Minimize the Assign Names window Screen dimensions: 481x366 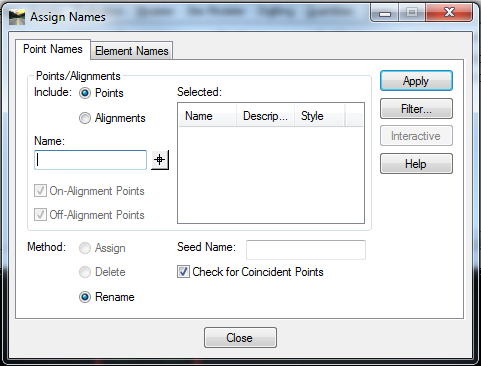tap(385, 14)
